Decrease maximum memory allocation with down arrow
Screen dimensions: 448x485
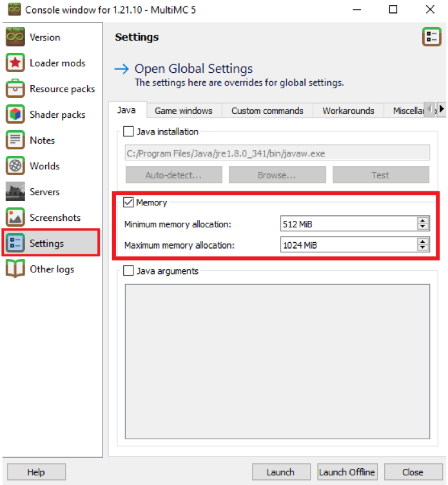(423, 248)
